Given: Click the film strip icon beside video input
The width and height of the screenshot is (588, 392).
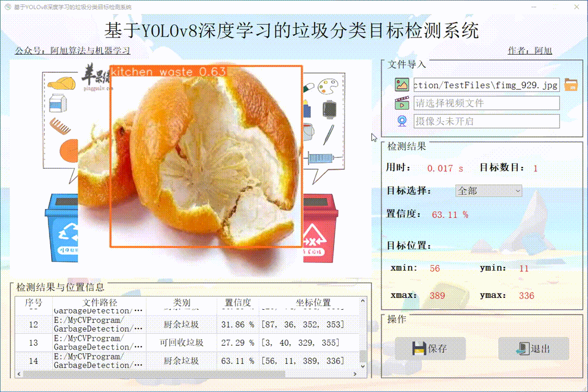Looking at the screenshot, I should click(402, 103).
